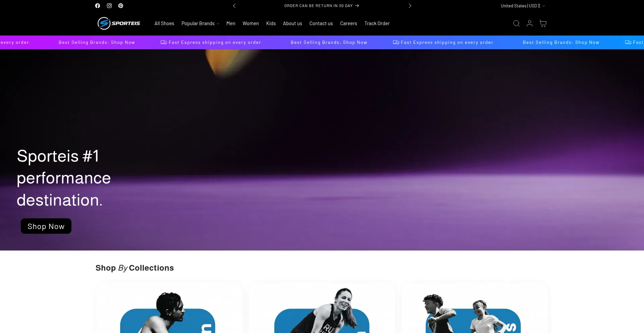The image size is (644, 333).
Task: Open the Facebook social link
Action: [x=98, y=6]
